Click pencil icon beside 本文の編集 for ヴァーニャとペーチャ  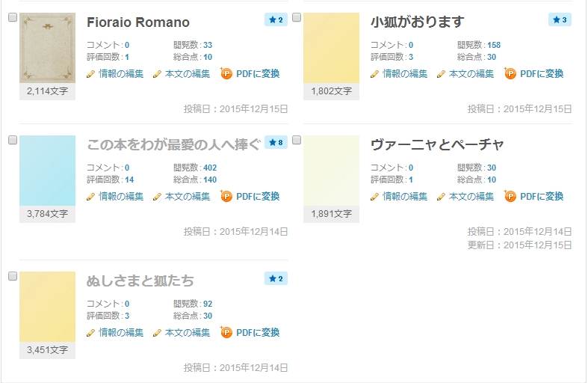point(441,197)
